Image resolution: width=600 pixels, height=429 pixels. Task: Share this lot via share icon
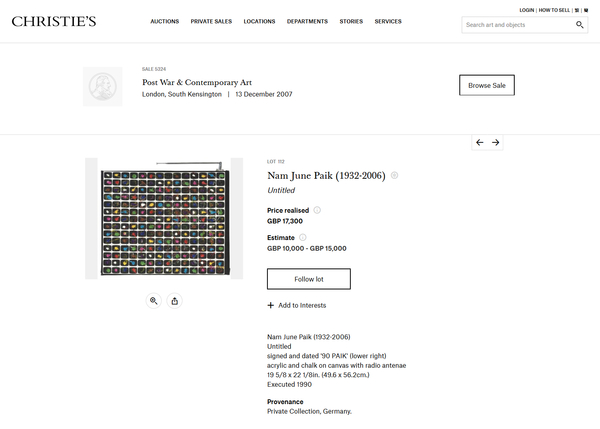pyautogui.click(x=175, y=300)
